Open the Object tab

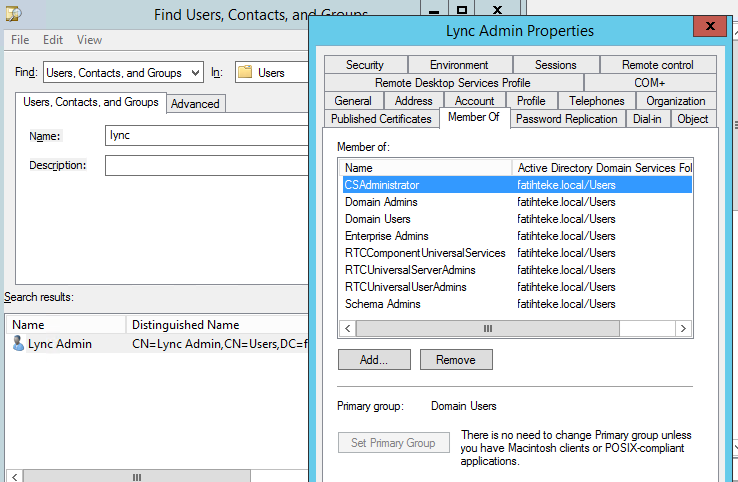click(693, 119)
